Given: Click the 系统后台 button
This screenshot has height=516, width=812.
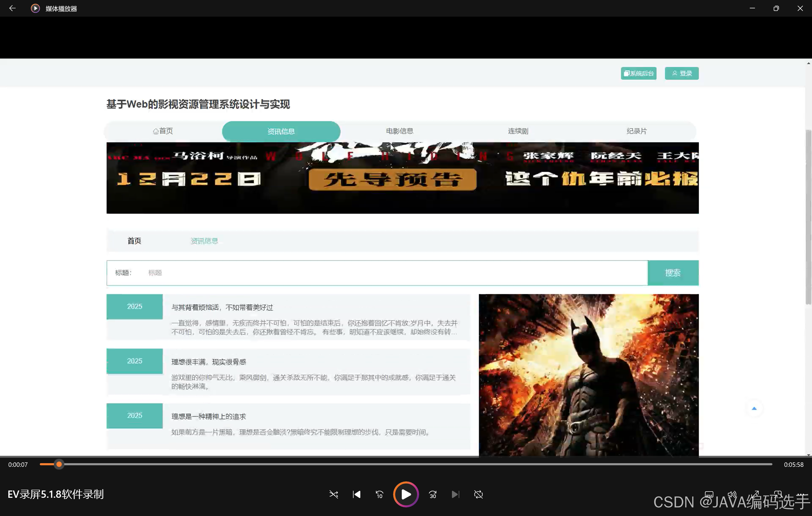Looking at the screenshot, I should click(638, 73).
